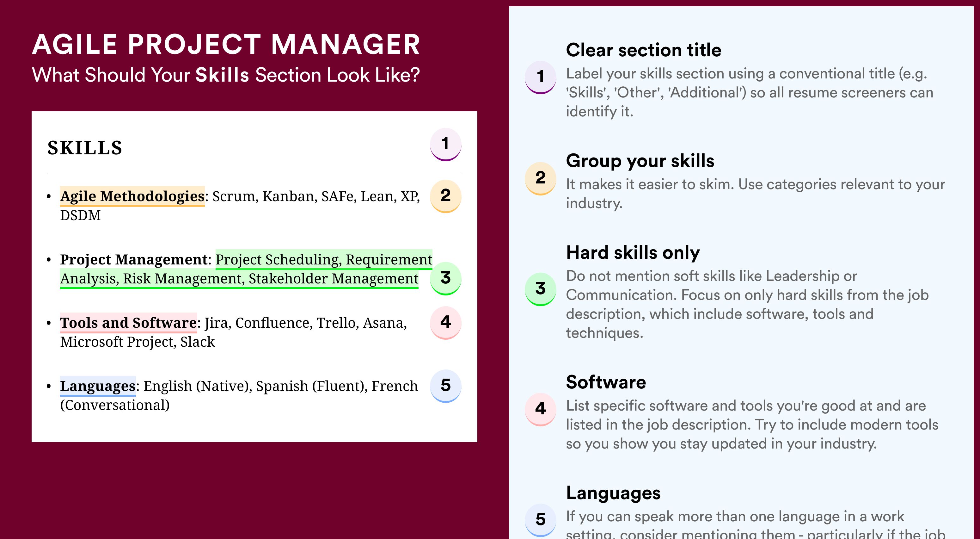Click the blue number 5 badge in the resume card
980x539 pixels.
coord(445,385)
